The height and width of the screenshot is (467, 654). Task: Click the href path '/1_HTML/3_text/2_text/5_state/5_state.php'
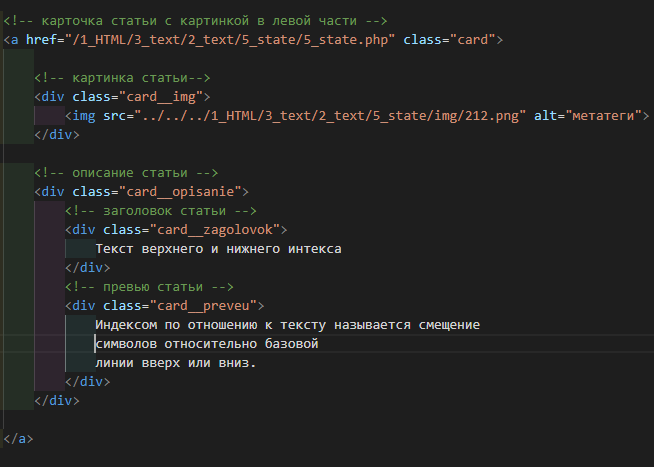[230, 40]
